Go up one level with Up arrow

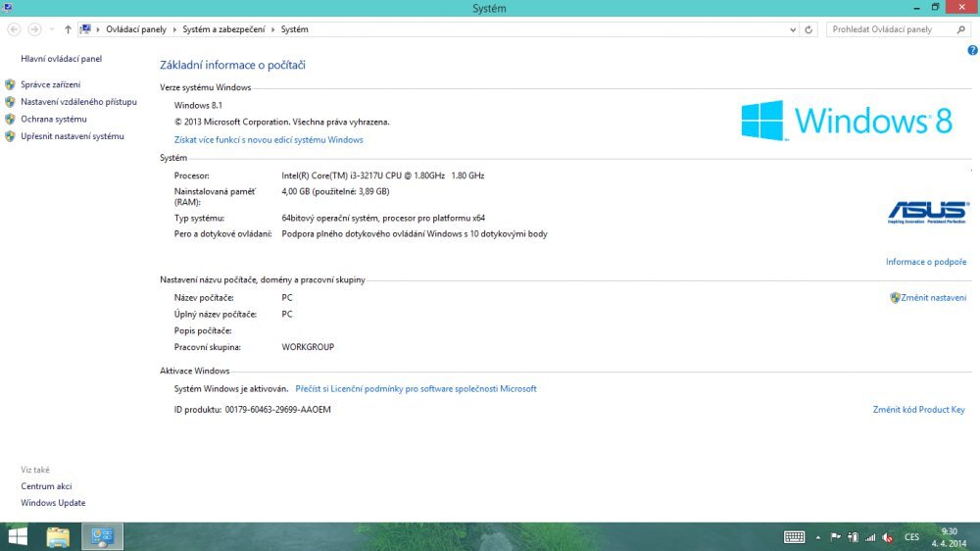click(x=68, y=29)
